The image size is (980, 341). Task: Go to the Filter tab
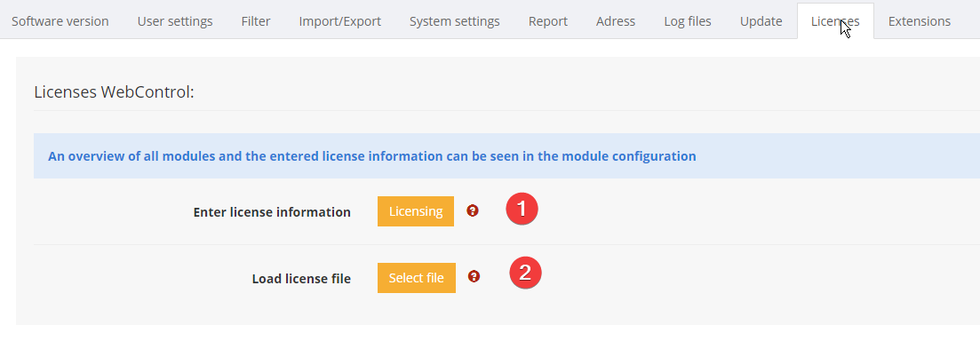256,21
